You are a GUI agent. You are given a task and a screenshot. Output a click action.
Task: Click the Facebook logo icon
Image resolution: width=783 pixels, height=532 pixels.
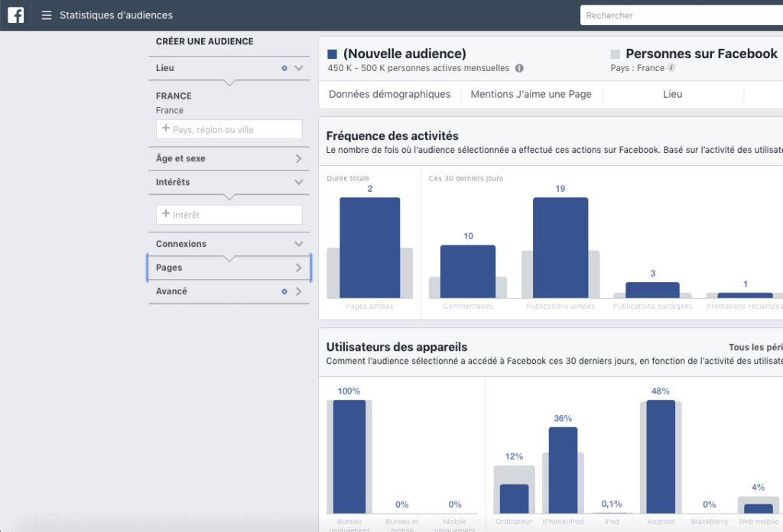[x=15, y=15]
